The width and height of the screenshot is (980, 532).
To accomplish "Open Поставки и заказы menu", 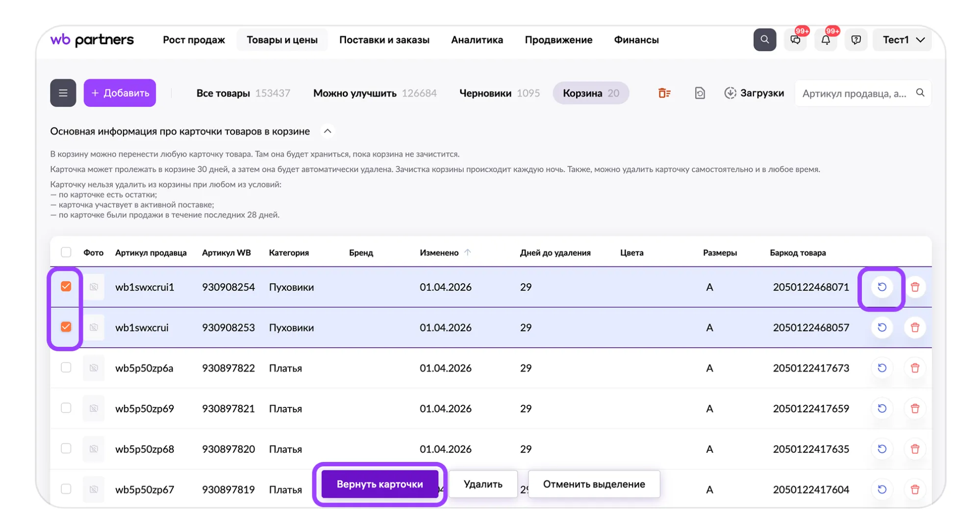I will (x=384, y=40).
